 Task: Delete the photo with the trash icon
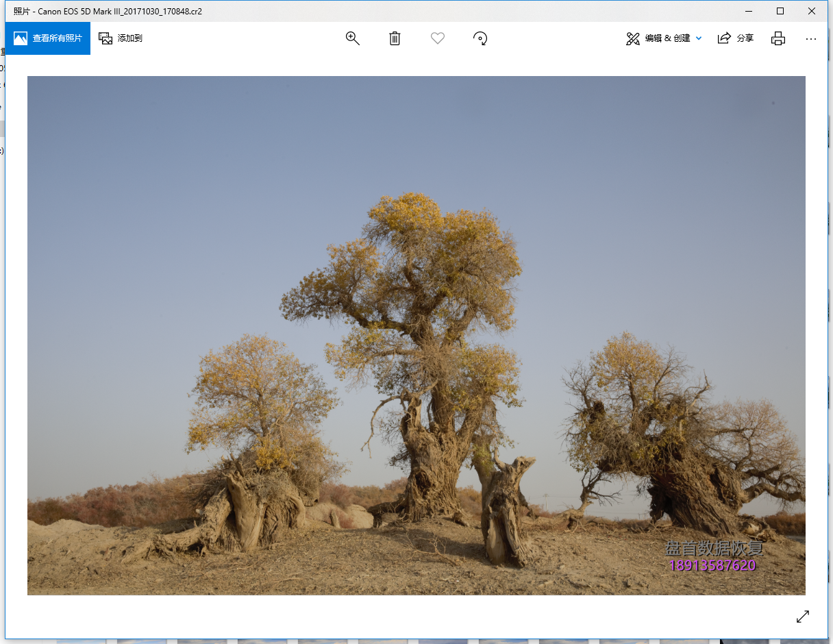tap(395, 38)
